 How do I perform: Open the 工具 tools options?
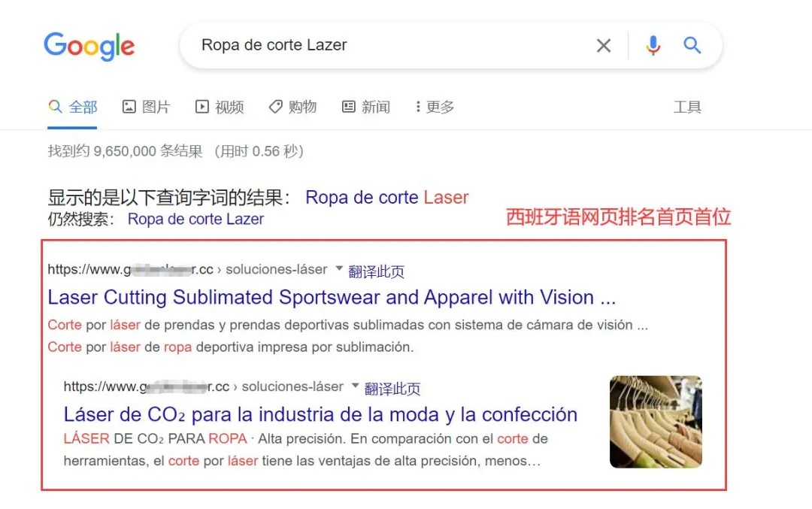click(687, 108)
